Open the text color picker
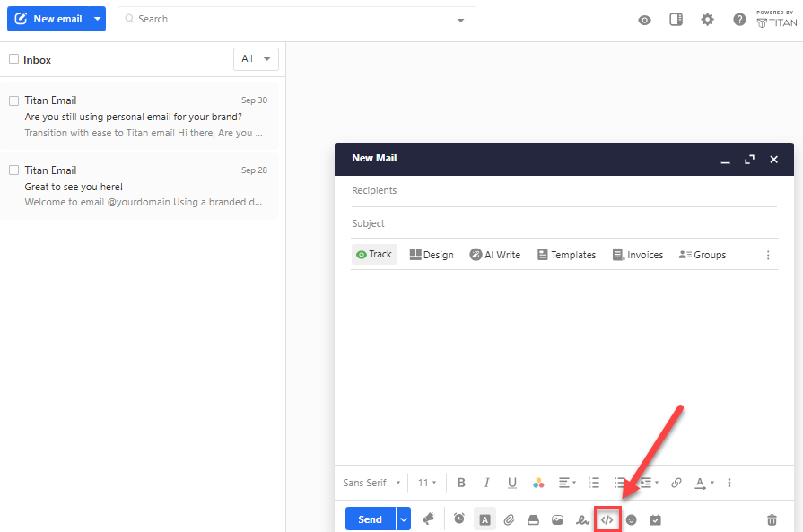This screenshot has width=803, height=532. pyautogui.click(x=538, y=483)
